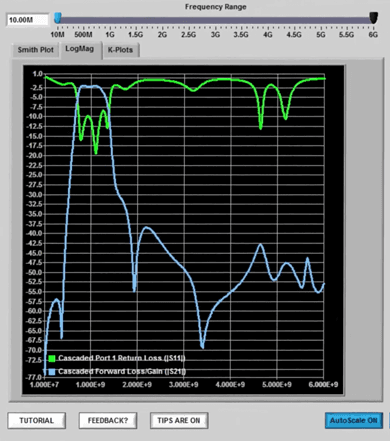This screenshot has height=441, width=390.
Task: Click the green S11 legend swatch
Action: tap(52, 359)
